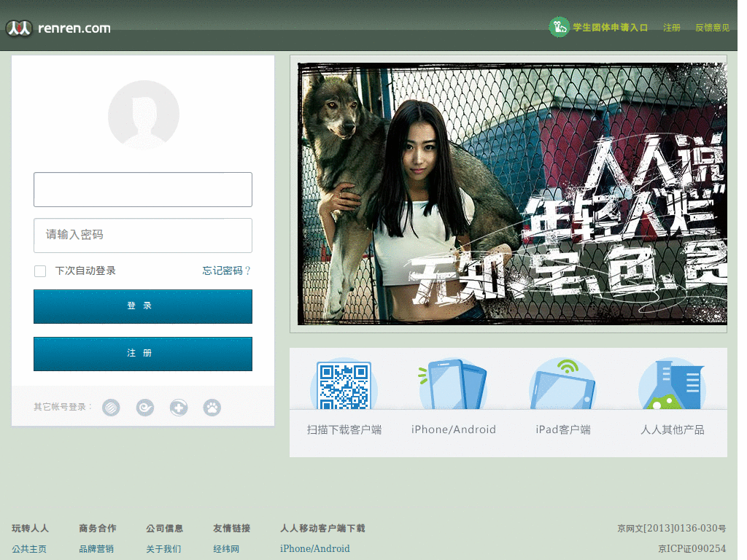Screen dimensions: 747x560
Task: Log in with Tianyi account icon
Action: coord(145,408)
